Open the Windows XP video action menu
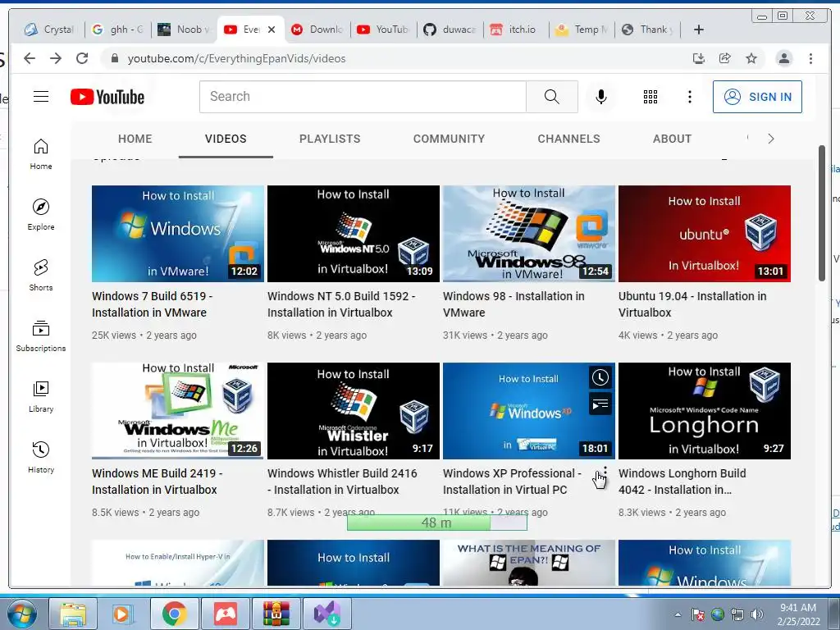 pyautogui.click(x=605, y=473)
